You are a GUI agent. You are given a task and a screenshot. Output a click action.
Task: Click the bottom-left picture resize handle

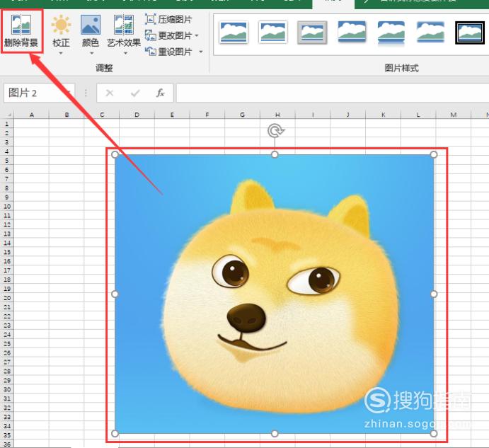coord(115,433)
